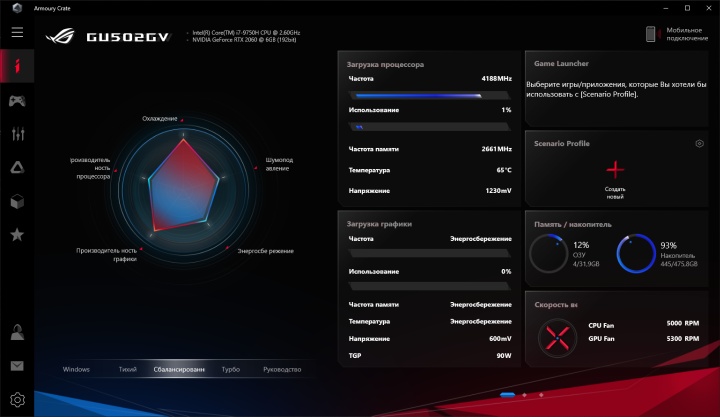This screenshot has width=720, height=417.
Task: Open the triangle Aura sidebar icon
Action: point(17,168)
